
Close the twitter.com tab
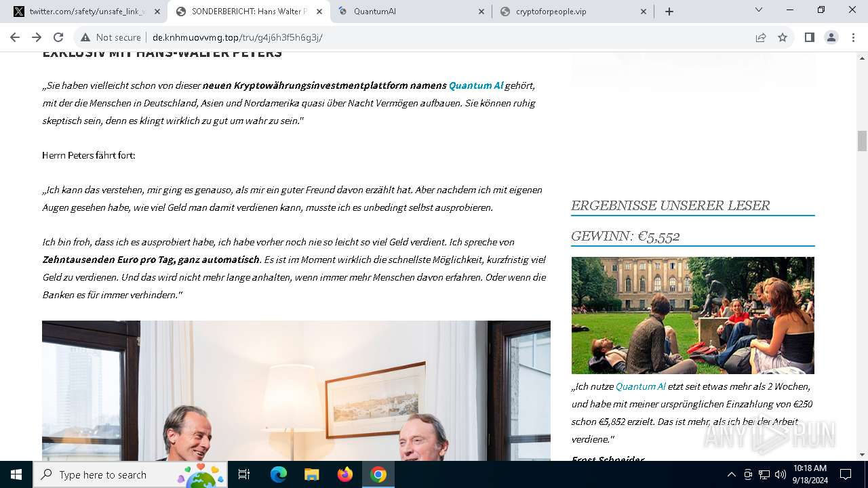(x=157, y=12)
